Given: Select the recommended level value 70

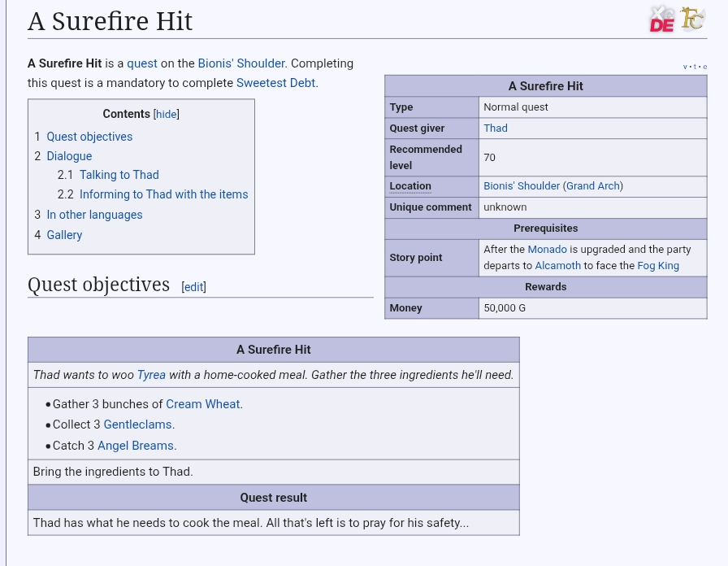Looking at the screenshot, I should tap(489, 158).
